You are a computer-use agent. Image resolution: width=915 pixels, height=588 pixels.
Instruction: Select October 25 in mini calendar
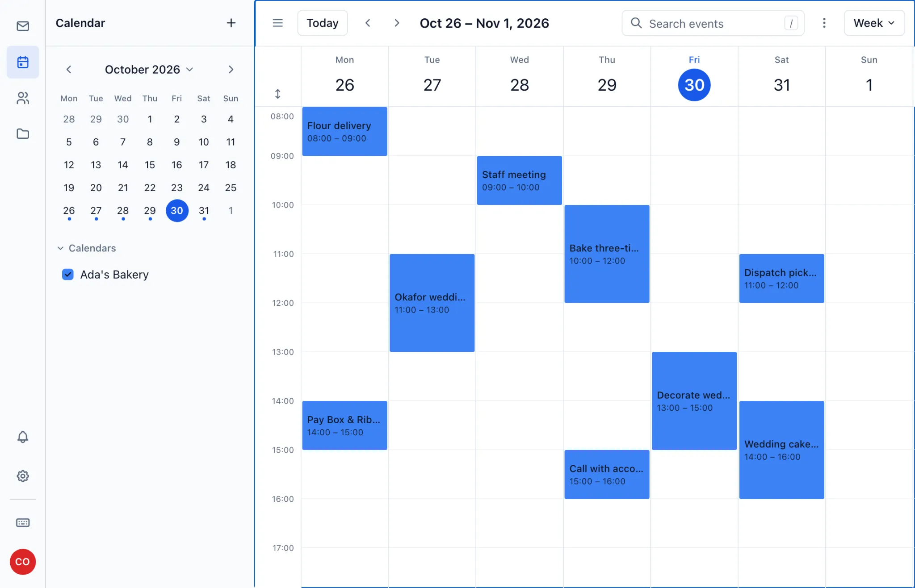[x=231, y=188]
